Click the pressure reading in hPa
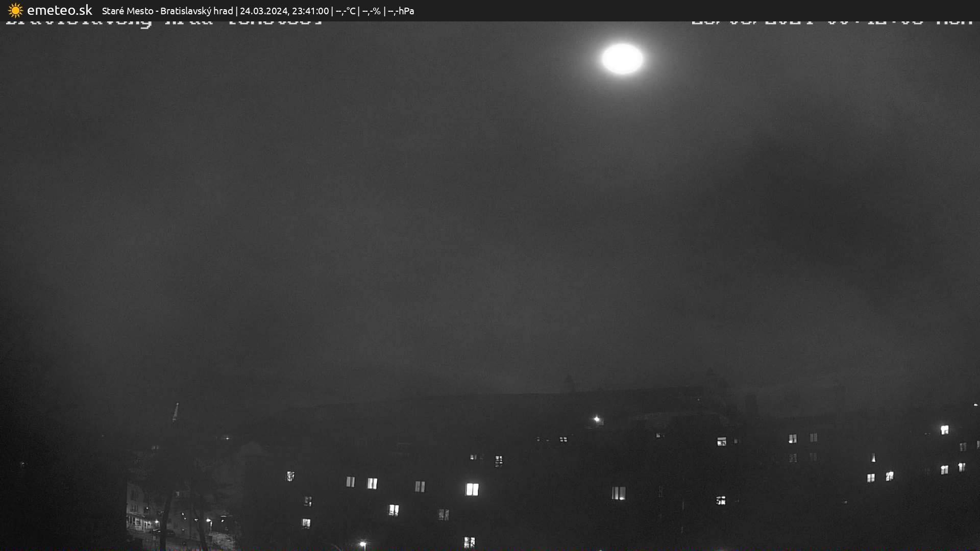Viewport: 980px width, 551px height. tap(401, 11)
